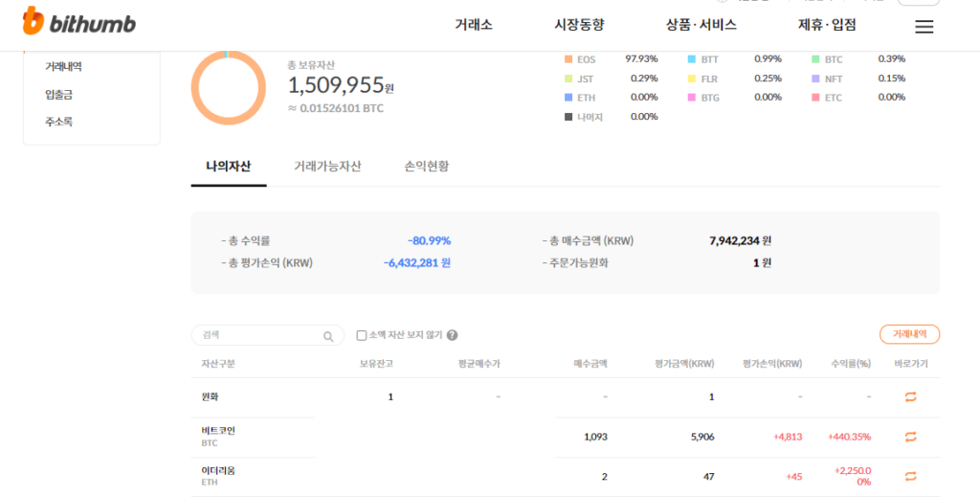
Task: Click the 평균매수가 column header
Action: (479, 364)
